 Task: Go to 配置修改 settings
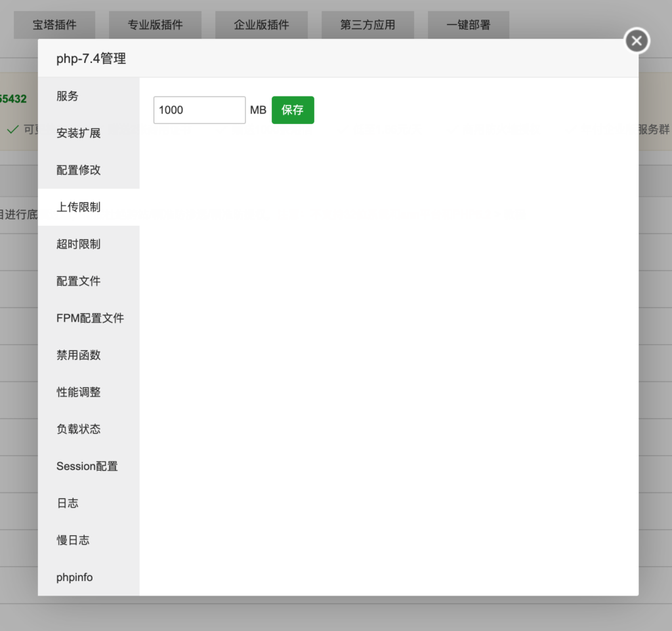click(79, 170)
